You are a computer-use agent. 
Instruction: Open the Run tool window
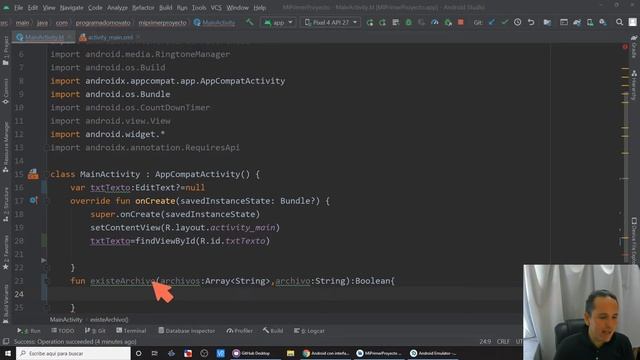(29, 331)
